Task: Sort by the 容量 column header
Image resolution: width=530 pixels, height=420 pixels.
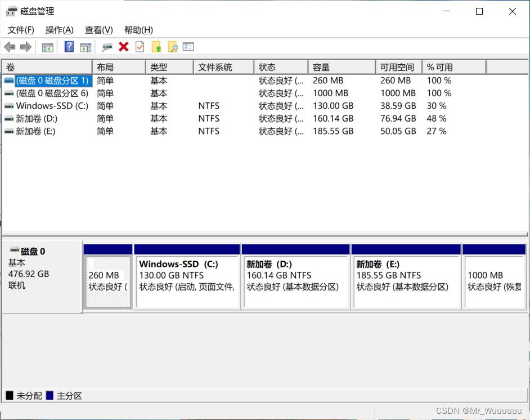Action: click(342, 68)
